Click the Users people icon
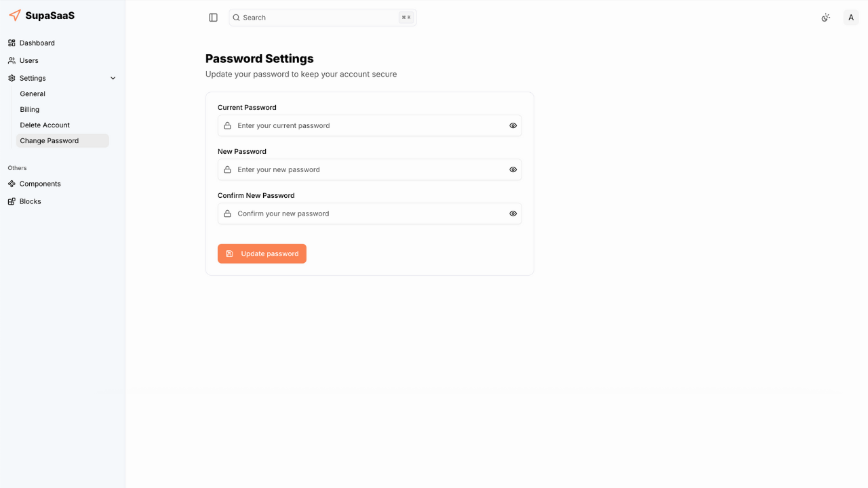The height and width of the screenshot is (488, 868). point(12,60)
